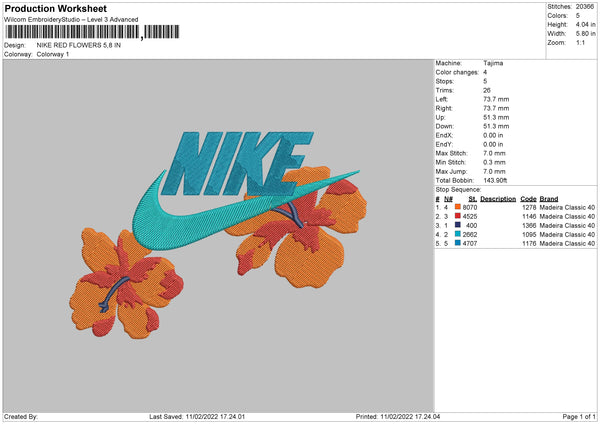Click 'Madeira Classic 40' in the 1176 row

tap(567, 243)
